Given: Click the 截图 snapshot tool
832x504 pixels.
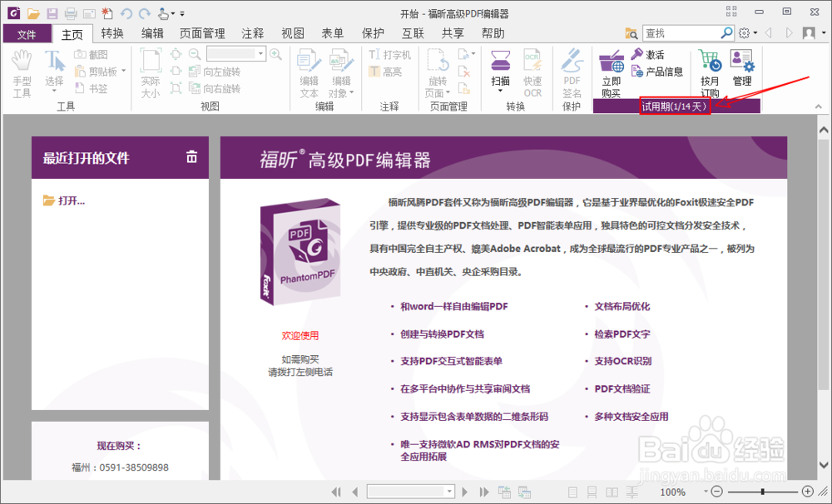Looking at the screenshot, I should (91, 55).
